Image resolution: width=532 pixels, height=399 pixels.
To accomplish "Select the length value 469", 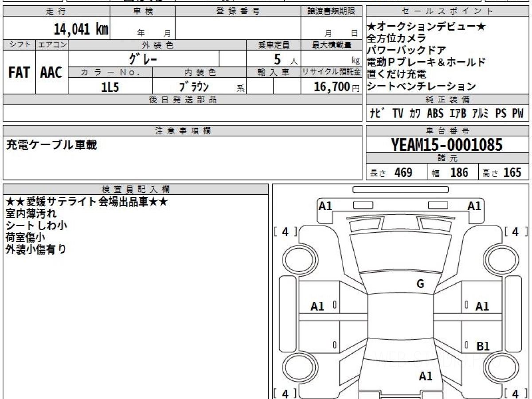I will 403,172.
